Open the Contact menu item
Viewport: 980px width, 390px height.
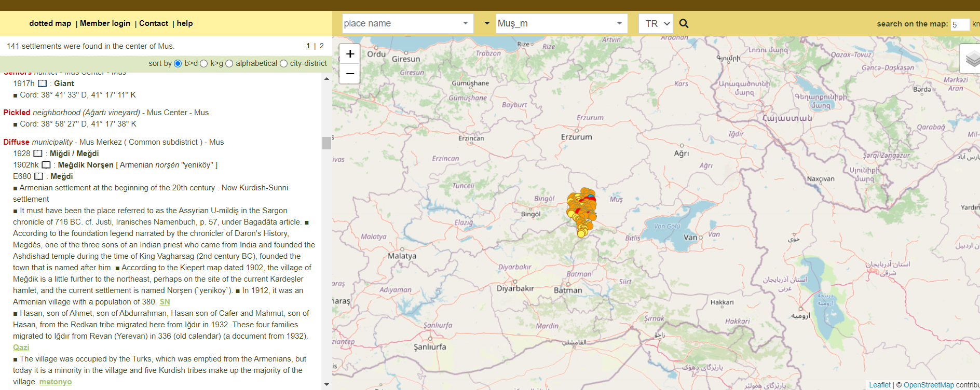pyautogui.click(x=154, y=23)
